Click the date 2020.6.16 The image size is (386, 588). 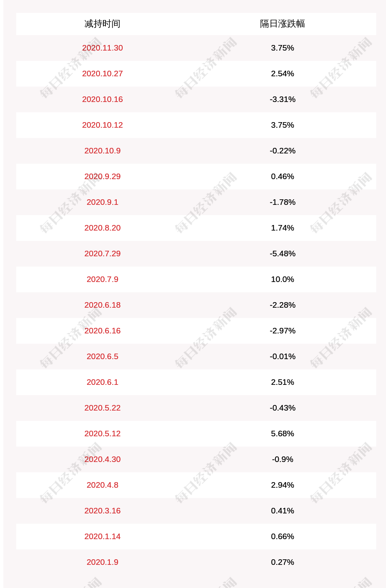click(x=103, y=330)
